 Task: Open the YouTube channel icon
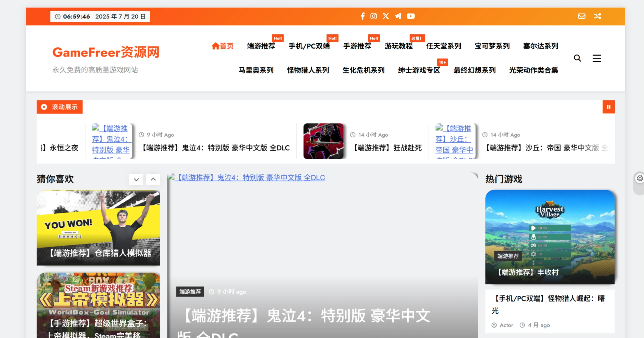pyautogui.click(x=410, y=16)
